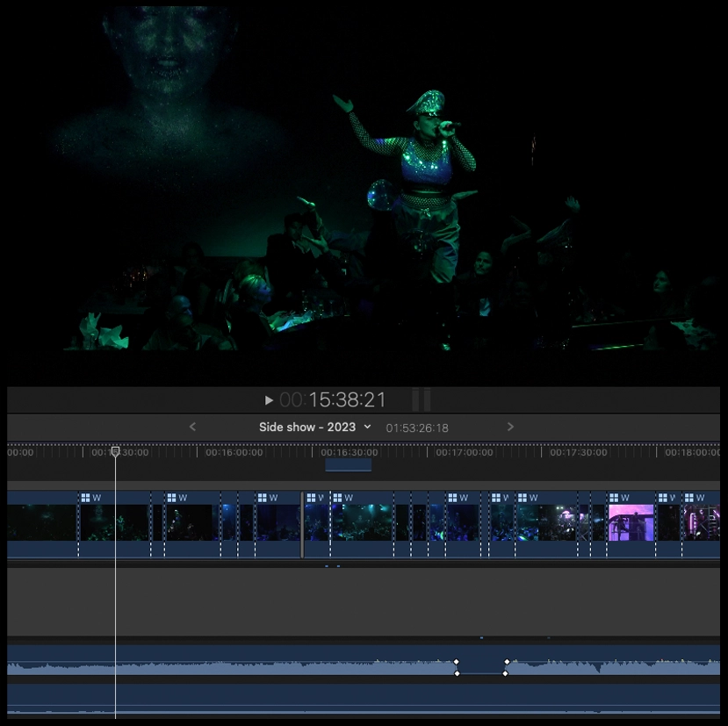Screen dimensions: 728x726
Task: Click ruler at 00:17:30:00
Action: 579,452
